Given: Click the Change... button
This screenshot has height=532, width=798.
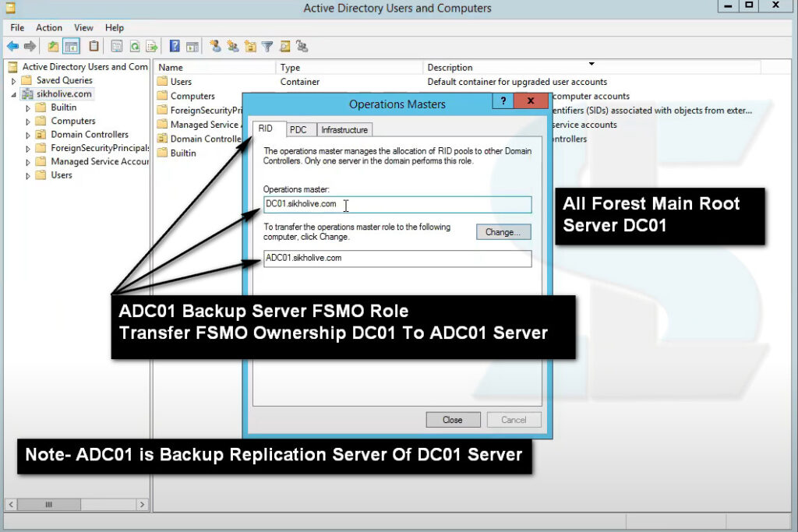Looking at the screenshot, I should (x=503, y=232).
